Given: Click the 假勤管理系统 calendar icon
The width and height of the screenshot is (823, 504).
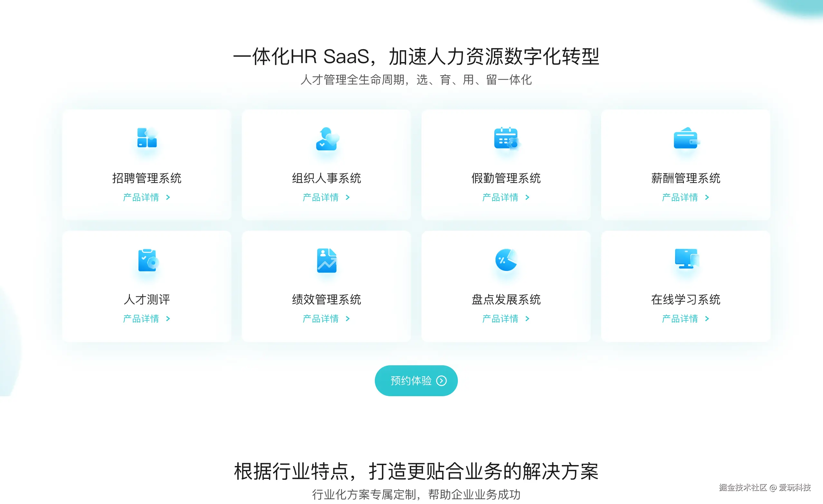Looking at the screenshot, I should (x=506, y=138).
